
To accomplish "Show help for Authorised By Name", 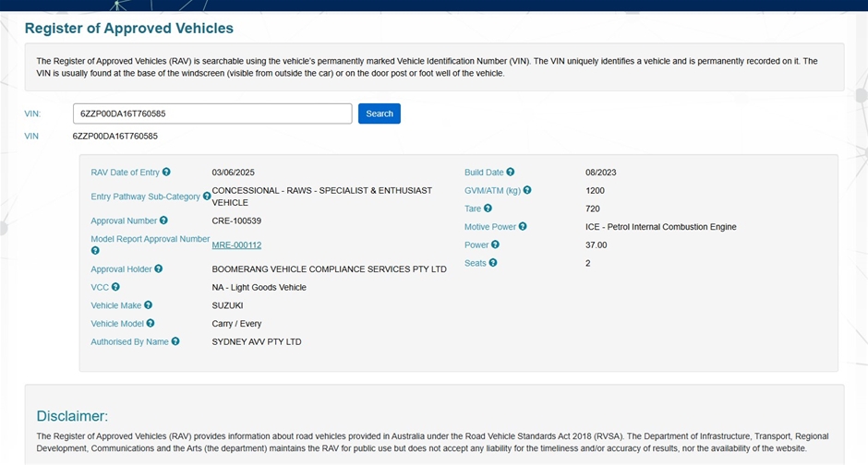I will [175, 341].
